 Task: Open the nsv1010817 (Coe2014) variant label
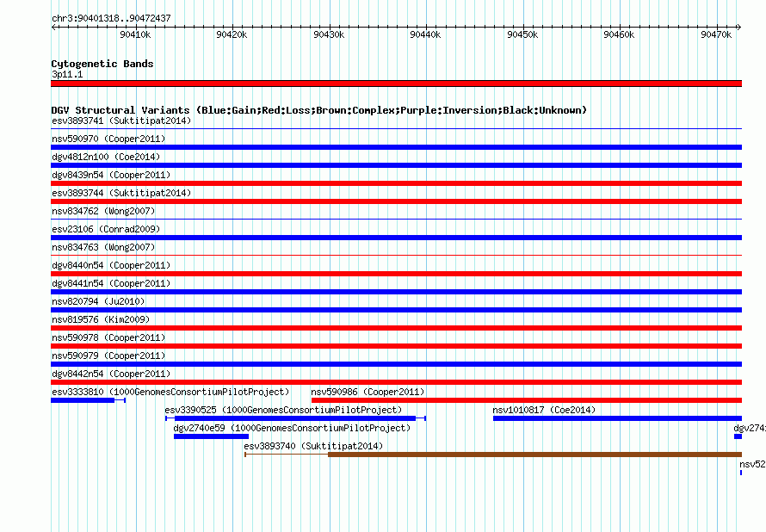tap(544, 410)
